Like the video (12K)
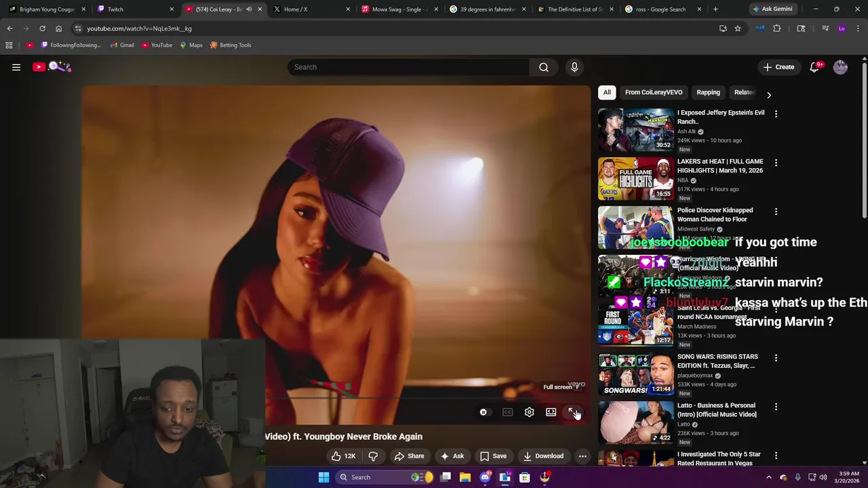This screenshot has height=488, width=868. pyautogui.click(x=343, y=456)
